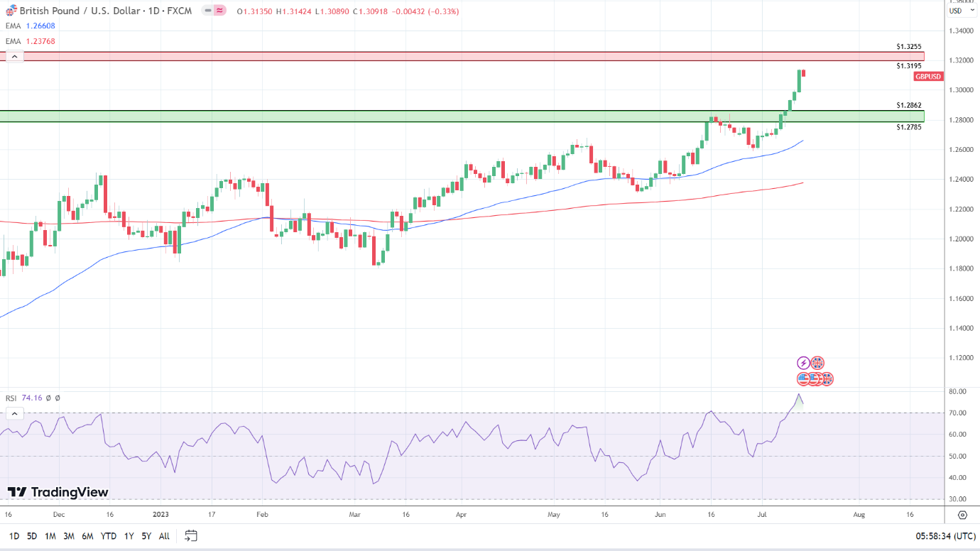Click the $1.2785 level label
The height and width of the screenshot is (551, 980).
click(x=909, y=127)
